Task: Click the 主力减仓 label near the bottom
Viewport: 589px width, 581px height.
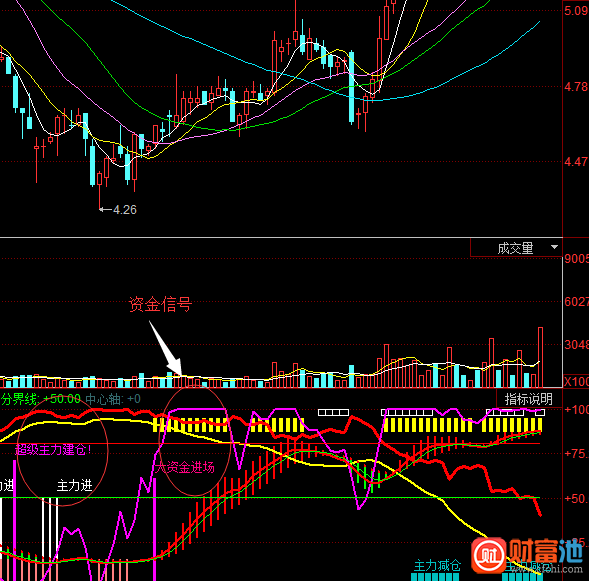Action: (437, 565)
